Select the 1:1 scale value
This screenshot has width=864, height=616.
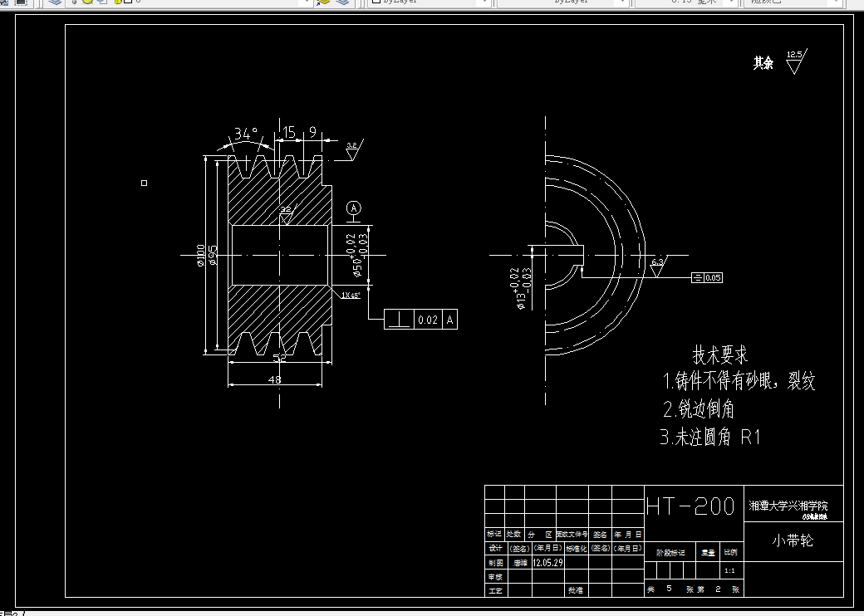pyautogui.click(x=729, y=571)
